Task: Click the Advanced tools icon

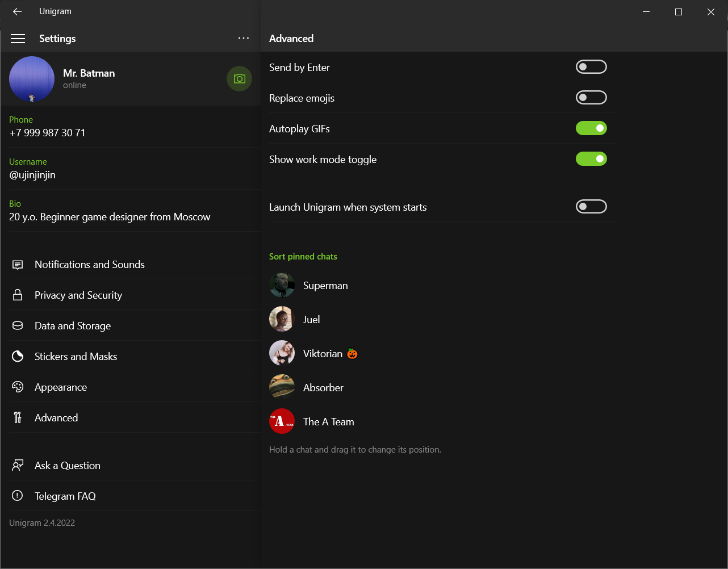Action: pos(18,418)
